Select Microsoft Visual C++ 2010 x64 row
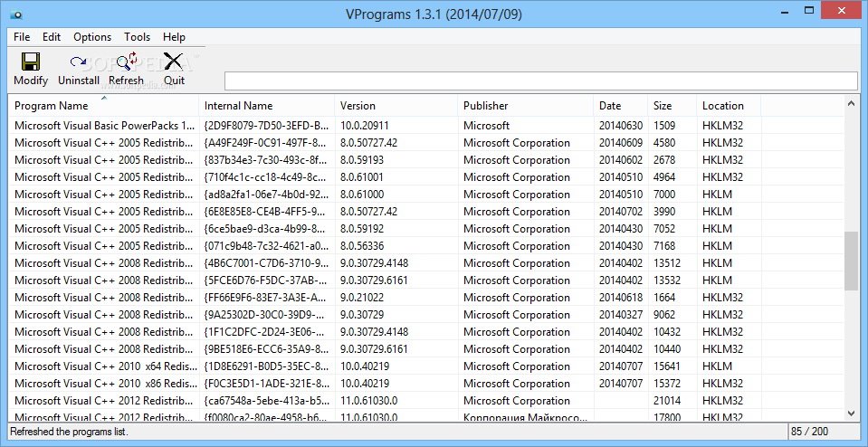The height and width of the screenshot is (447, 868). [x=426, y=366]
